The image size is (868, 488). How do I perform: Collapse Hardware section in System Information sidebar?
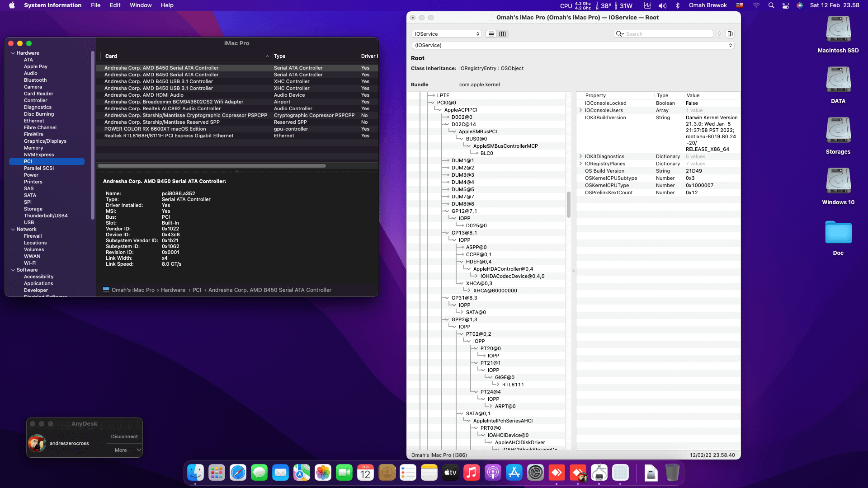[13, 53]
